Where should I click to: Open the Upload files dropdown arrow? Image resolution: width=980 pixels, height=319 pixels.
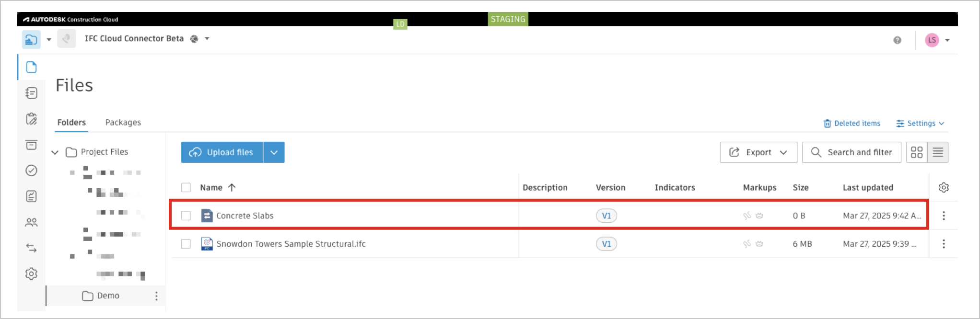[x=274, y=152]
